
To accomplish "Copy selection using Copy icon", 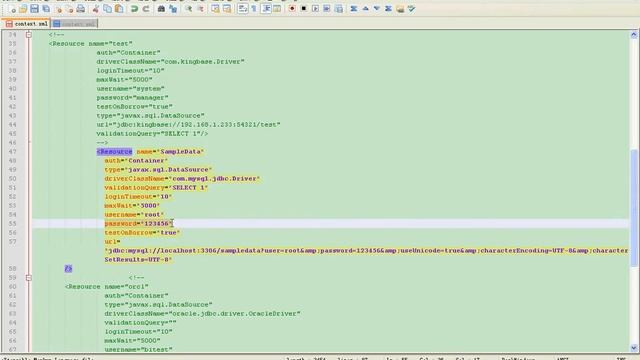I will point(107,9).
